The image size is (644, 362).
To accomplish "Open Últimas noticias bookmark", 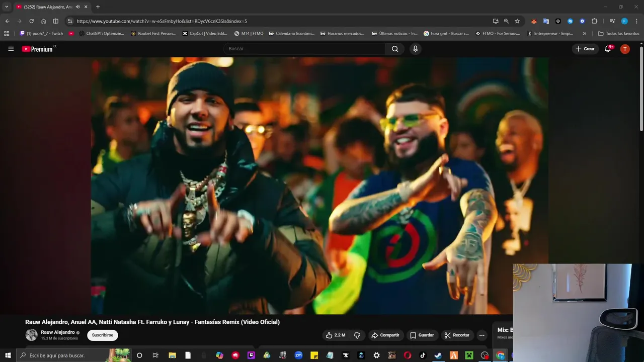I will point(395,34).
